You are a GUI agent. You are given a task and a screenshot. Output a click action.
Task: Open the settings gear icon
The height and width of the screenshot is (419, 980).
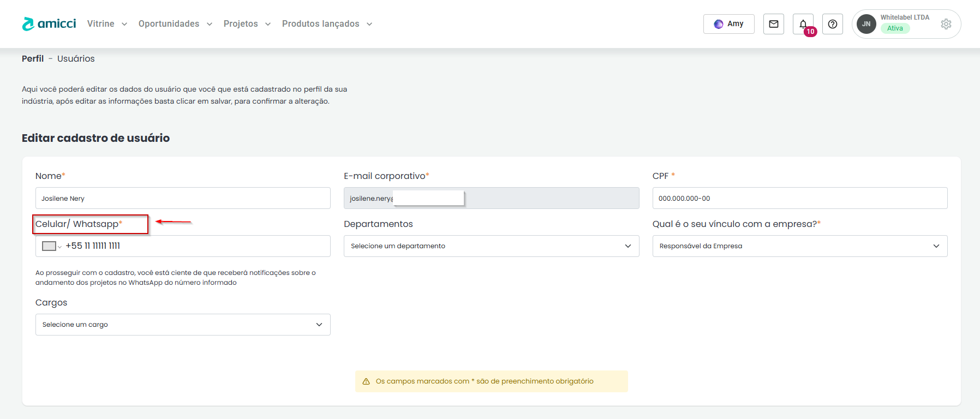coord(946,24)
